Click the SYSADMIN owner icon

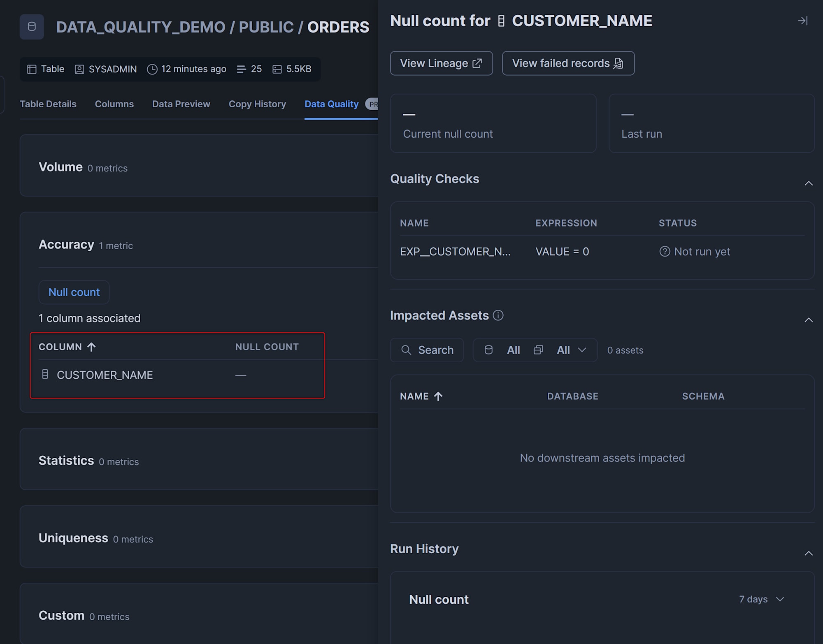[79, 69]
